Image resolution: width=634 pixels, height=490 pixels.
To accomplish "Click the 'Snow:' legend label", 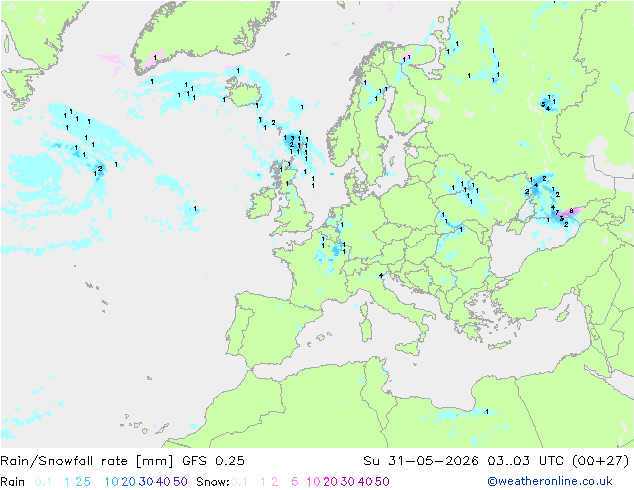I will point(213,482).
